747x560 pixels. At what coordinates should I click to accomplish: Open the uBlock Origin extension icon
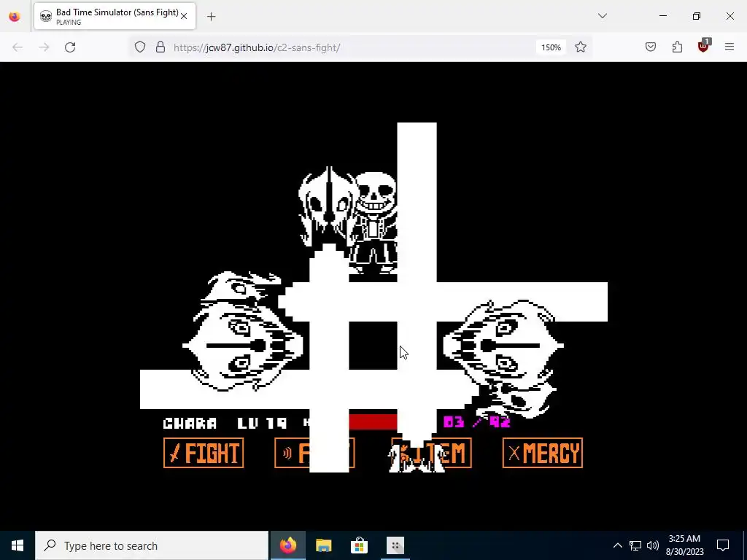pos(704,46)
